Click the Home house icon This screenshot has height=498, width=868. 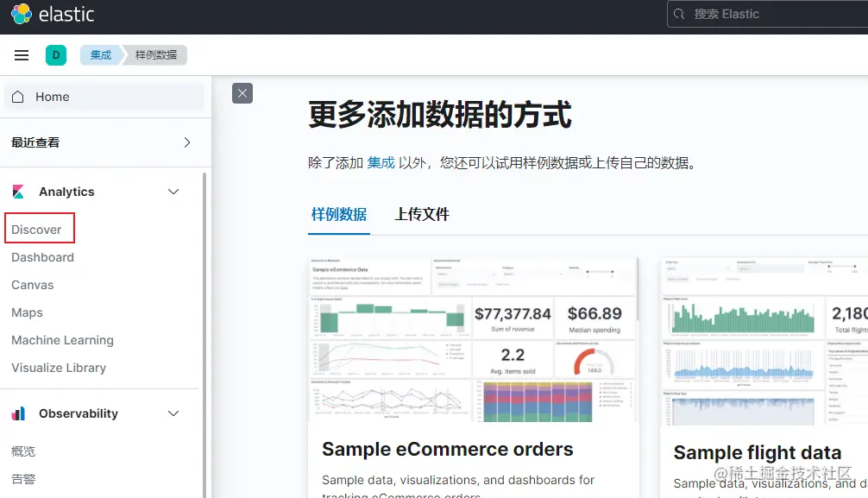[18, 97]
